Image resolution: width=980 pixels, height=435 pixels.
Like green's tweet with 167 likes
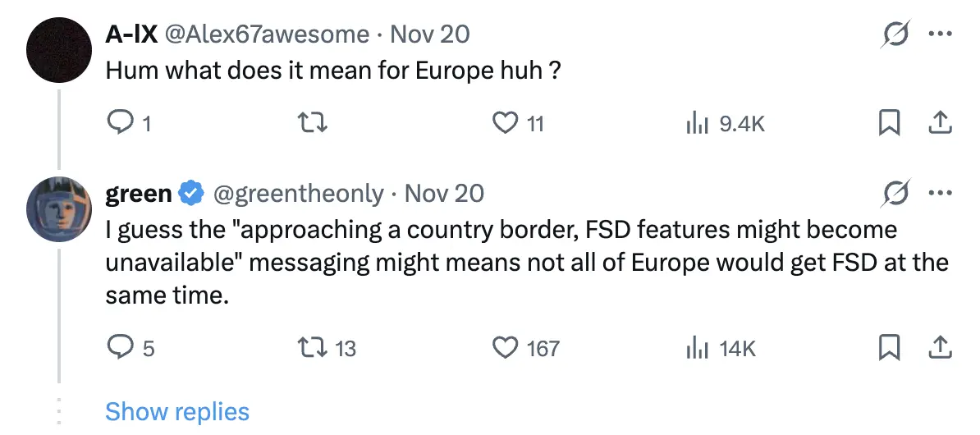tap(502, 349)
